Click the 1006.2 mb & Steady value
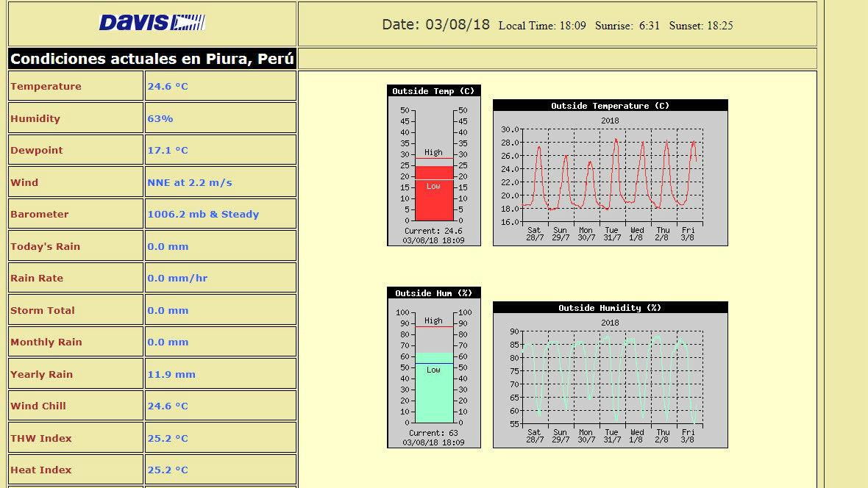The width and height of the screenshot is (868, 488). coord(203,215)
